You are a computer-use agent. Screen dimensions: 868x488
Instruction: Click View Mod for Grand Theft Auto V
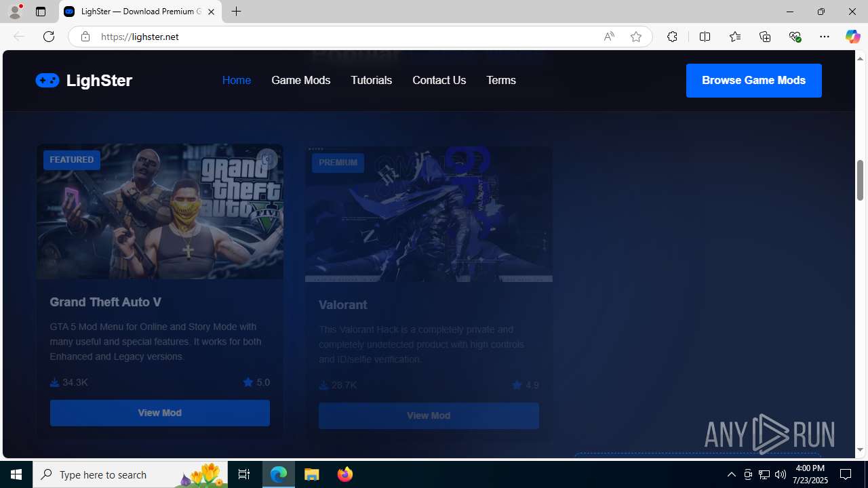click(160, 413)
